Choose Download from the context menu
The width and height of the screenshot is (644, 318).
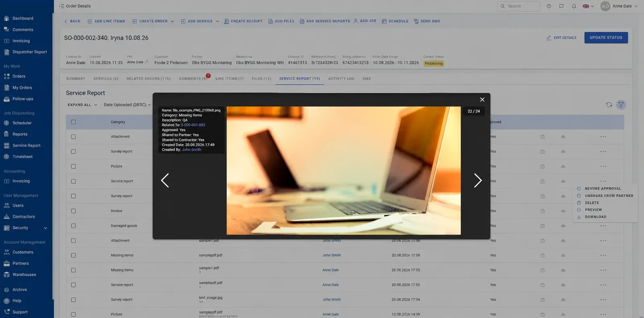point(595,217)
